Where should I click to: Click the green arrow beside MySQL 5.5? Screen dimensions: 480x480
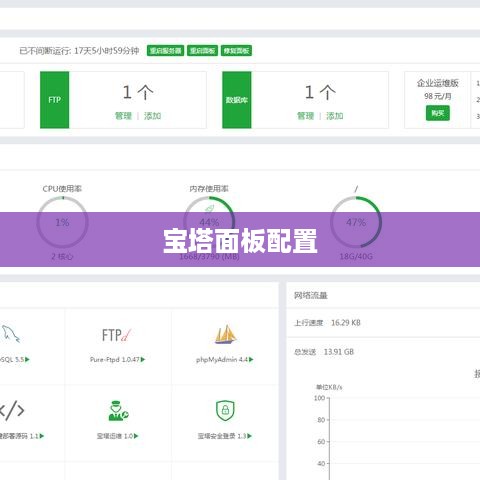(27, 360)
